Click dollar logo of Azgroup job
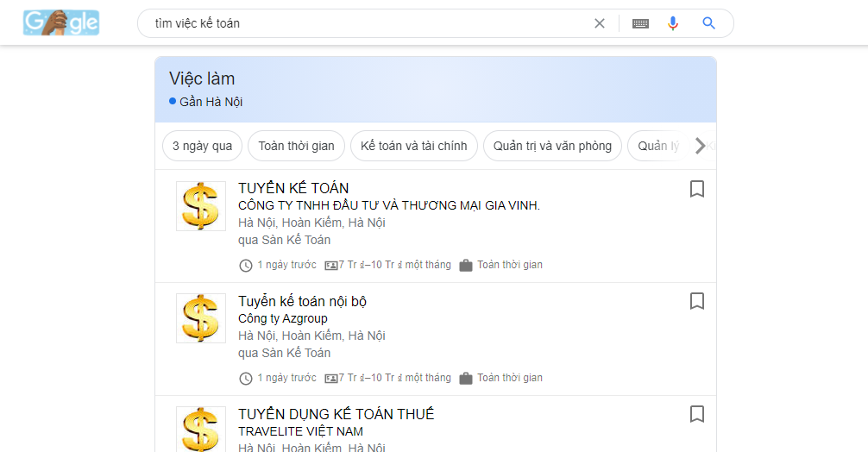 (200, 318)
